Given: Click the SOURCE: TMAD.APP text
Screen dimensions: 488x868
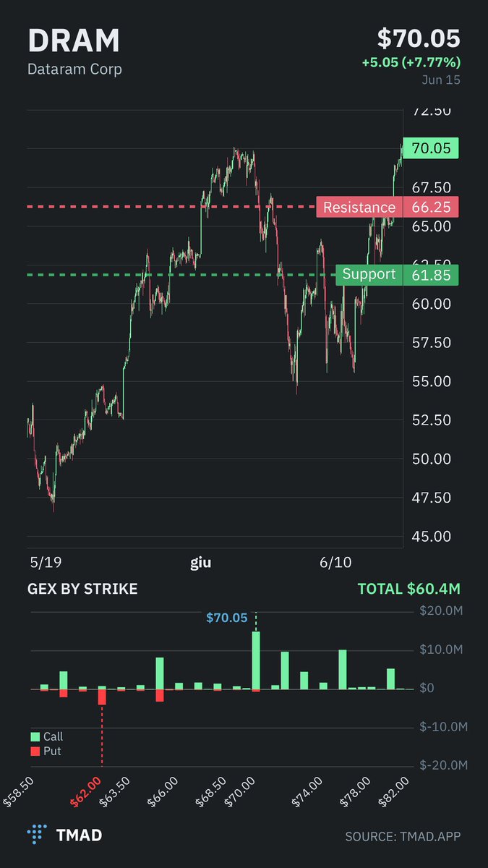Looking at the screenshot, I should point(403,836).
